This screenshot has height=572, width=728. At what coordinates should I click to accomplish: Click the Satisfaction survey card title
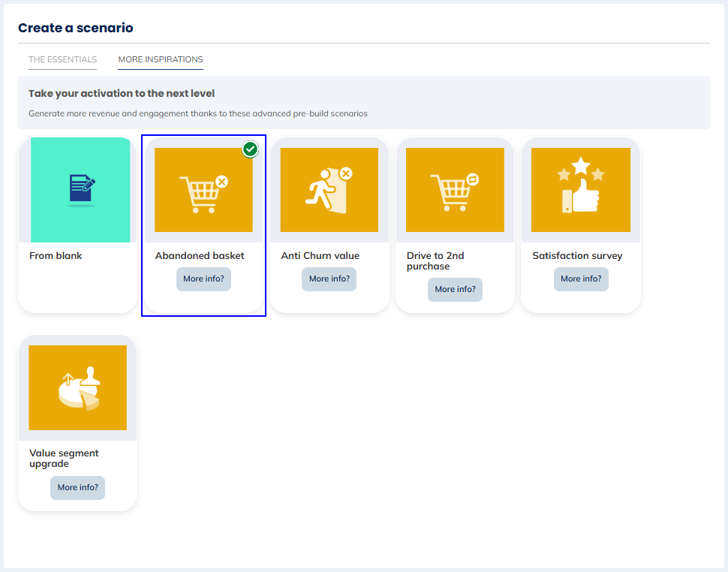coord(577,256)
